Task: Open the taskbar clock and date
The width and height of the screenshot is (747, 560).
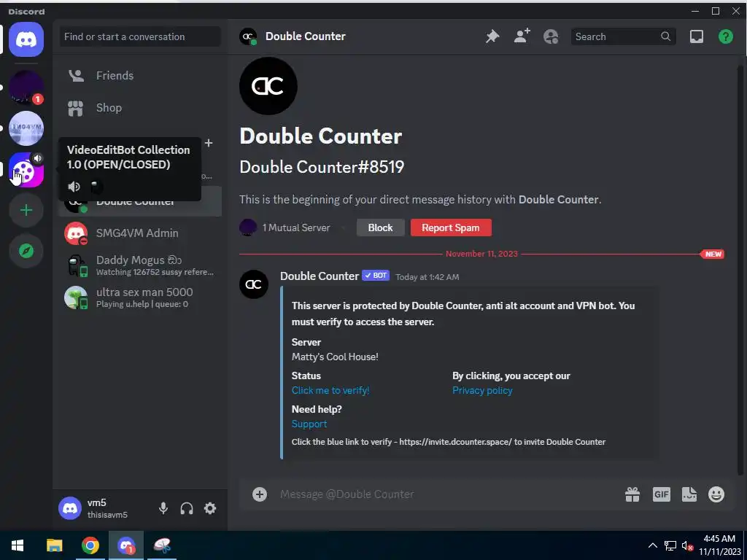Action: coord(719,545)
